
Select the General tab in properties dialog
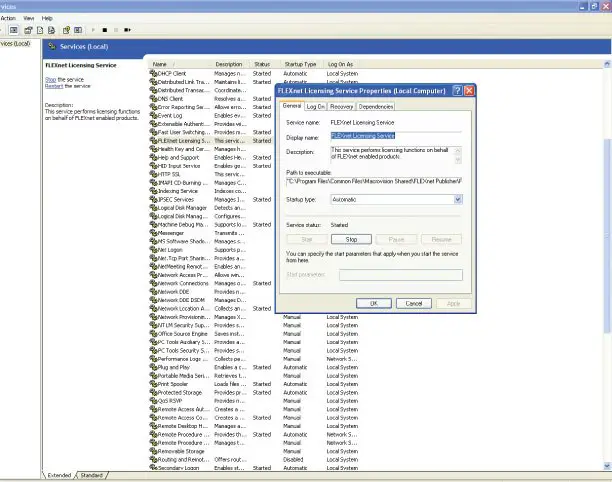click(292, 106)
